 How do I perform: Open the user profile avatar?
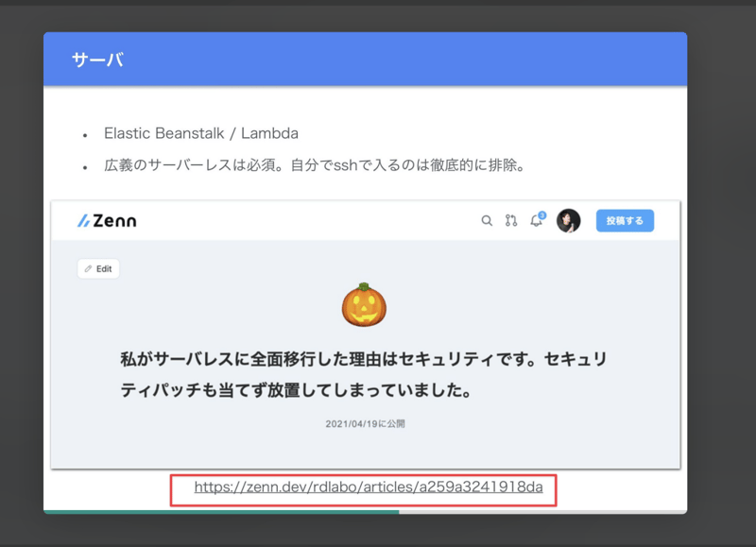click(568, 221)
